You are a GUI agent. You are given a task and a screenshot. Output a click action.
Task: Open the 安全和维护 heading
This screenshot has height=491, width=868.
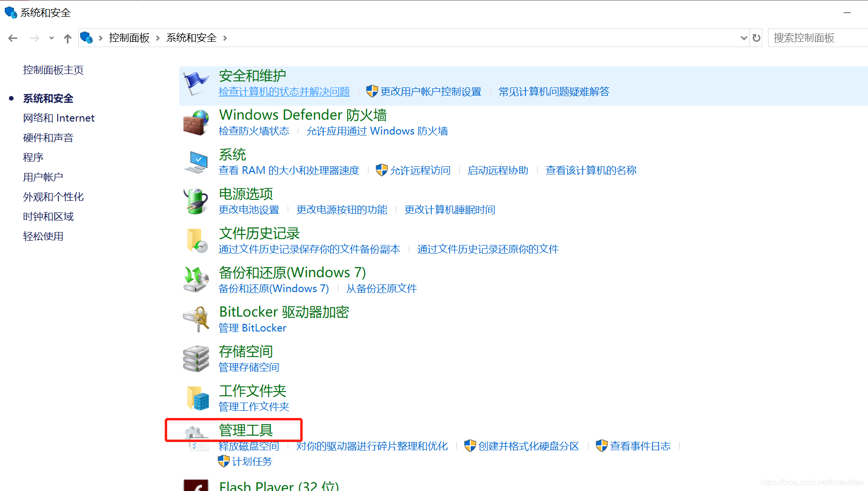(x=252, y=76)
